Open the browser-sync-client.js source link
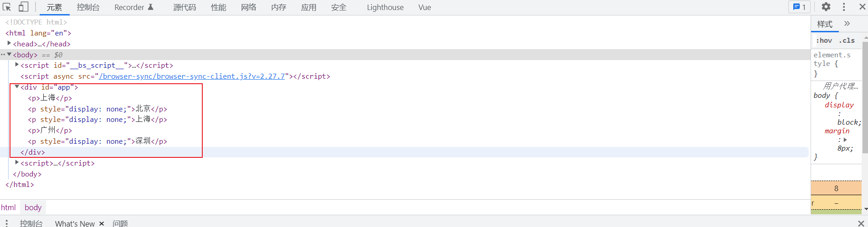Screen dimensions: 868x227 [x=192, y=76]
